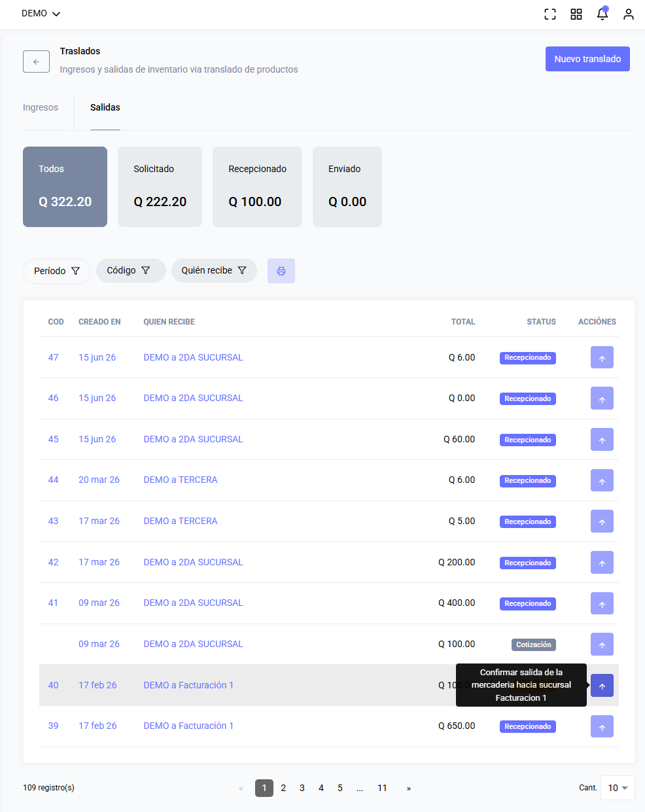Click upload action for row 45
645x812 pixels.
click(x=602, y=440)
